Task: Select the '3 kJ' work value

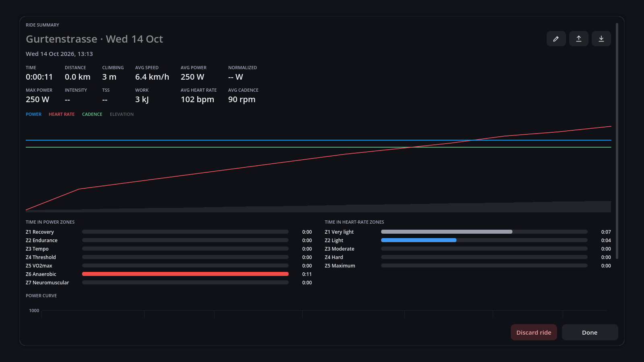Action: (x=142, y=99)
